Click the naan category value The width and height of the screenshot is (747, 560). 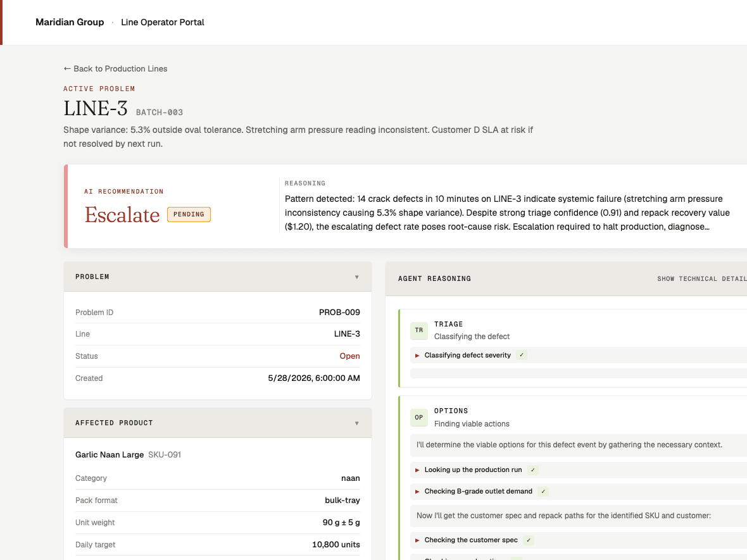tap(351, 478)
